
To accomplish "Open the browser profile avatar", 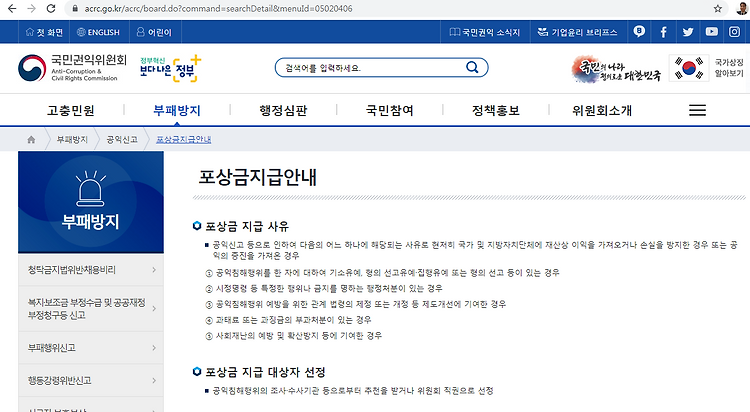I will tap(742, 9).
